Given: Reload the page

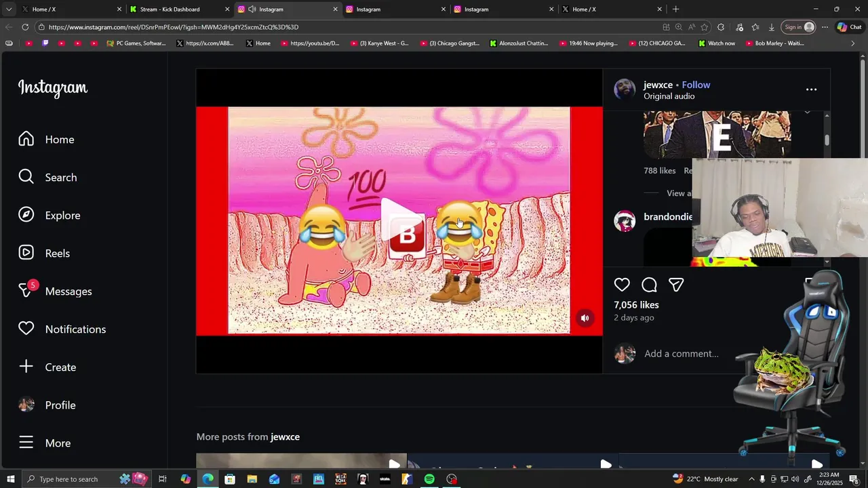Looking at the screenshot, I should (x=25, y=27).
